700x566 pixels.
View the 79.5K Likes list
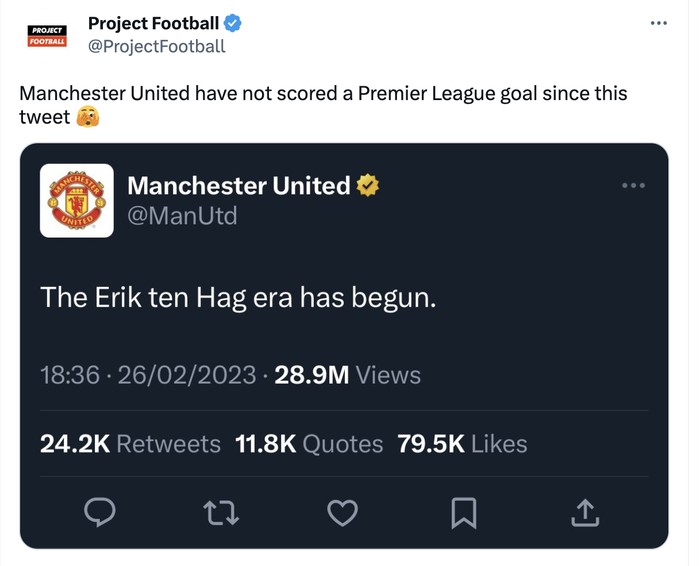[x=462, y=443]
